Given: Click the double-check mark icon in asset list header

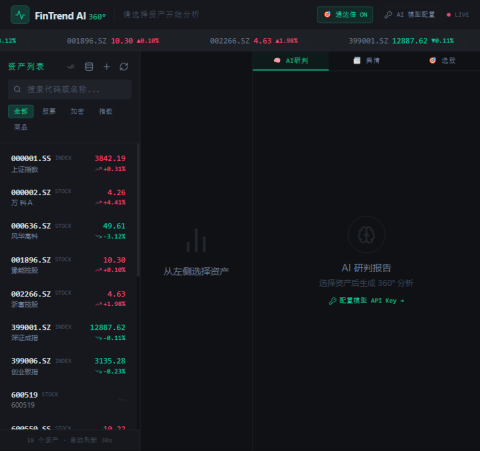Looking at the screenshot, I should pyautogui.click(x=71, y=67).
